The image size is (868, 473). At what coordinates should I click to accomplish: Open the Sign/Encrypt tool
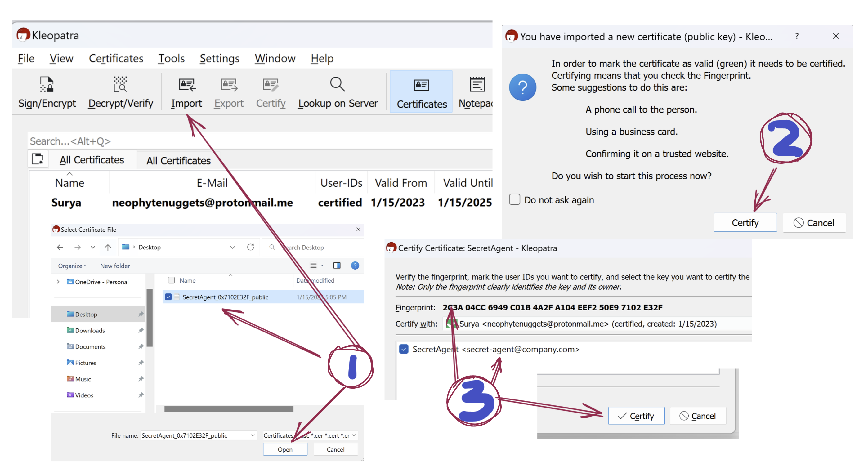click(x=47, y=92)
